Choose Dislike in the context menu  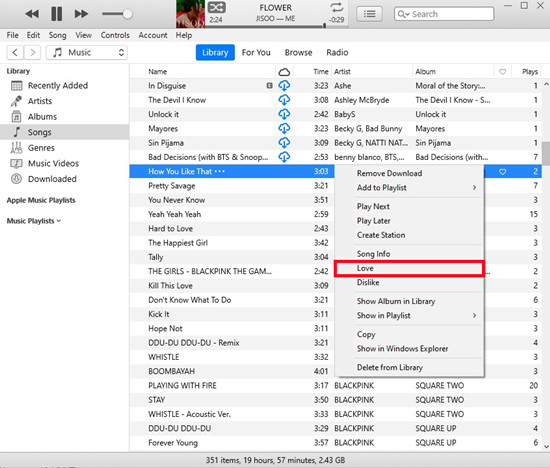click(409, 283)
